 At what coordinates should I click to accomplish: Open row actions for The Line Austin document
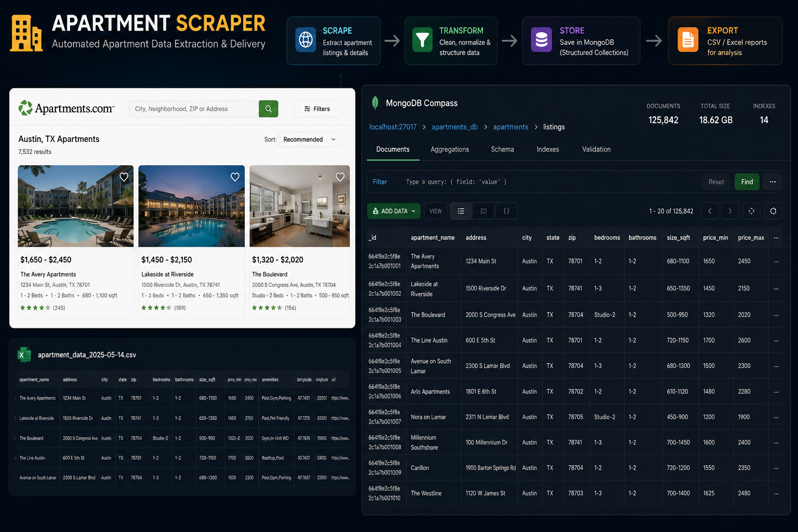[776, 340]
